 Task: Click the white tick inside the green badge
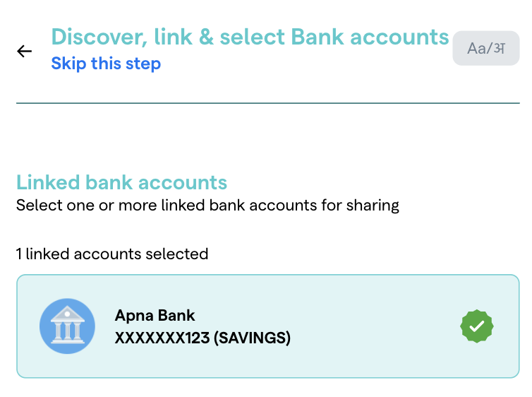476,326
